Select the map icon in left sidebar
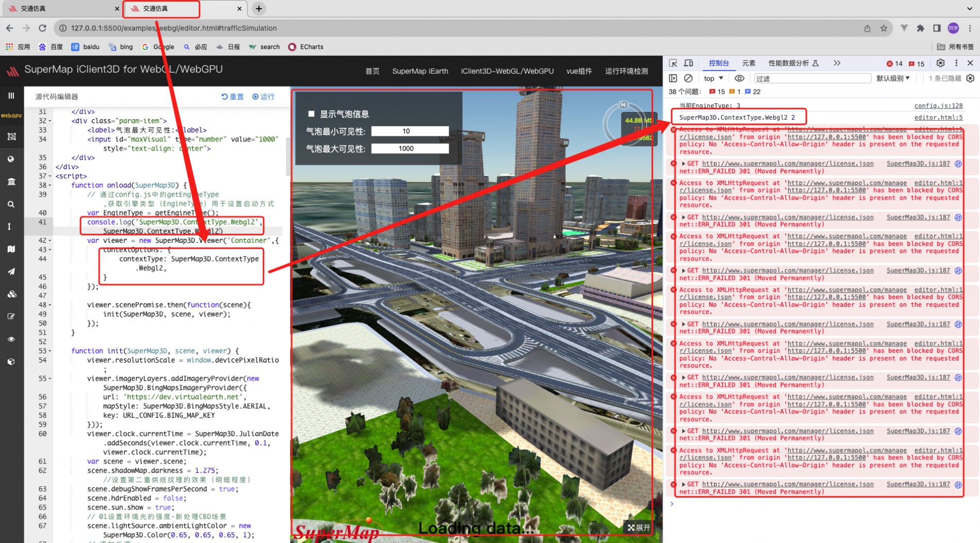 [11, 249]
